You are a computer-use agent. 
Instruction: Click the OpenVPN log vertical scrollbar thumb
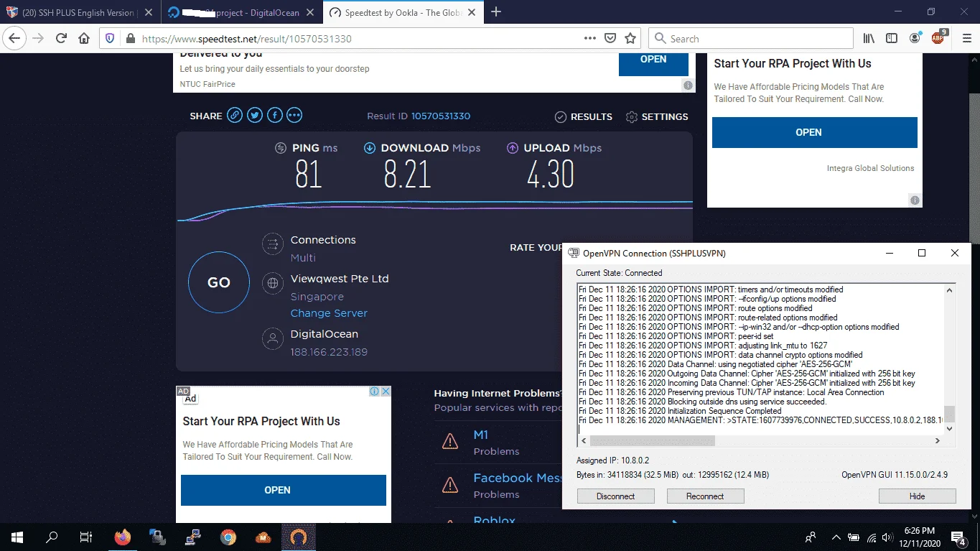coord(949,413)
